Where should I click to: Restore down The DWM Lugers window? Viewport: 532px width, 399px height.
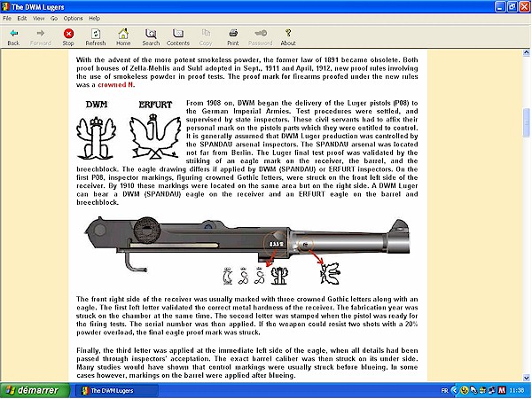click(512, 7)
